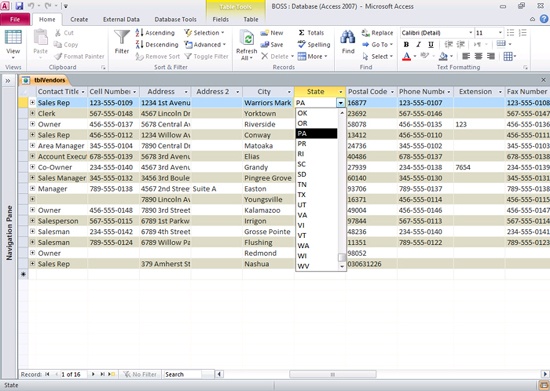This screenshot has width=550, height=391.
Task: Click the Filter funnel icon
Action: (x=122, y=38)
